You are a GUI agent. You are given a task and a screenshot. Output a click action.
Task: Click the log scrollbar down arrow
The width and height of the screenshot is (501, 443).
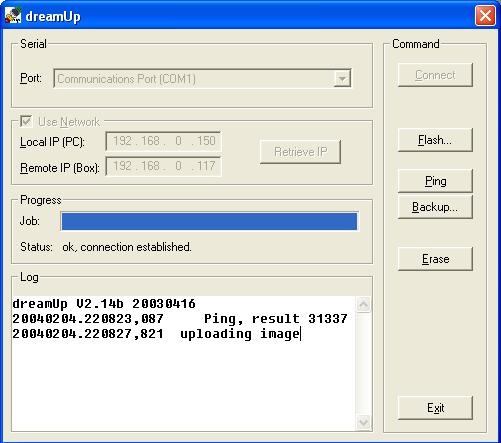(x=363, y=423)
